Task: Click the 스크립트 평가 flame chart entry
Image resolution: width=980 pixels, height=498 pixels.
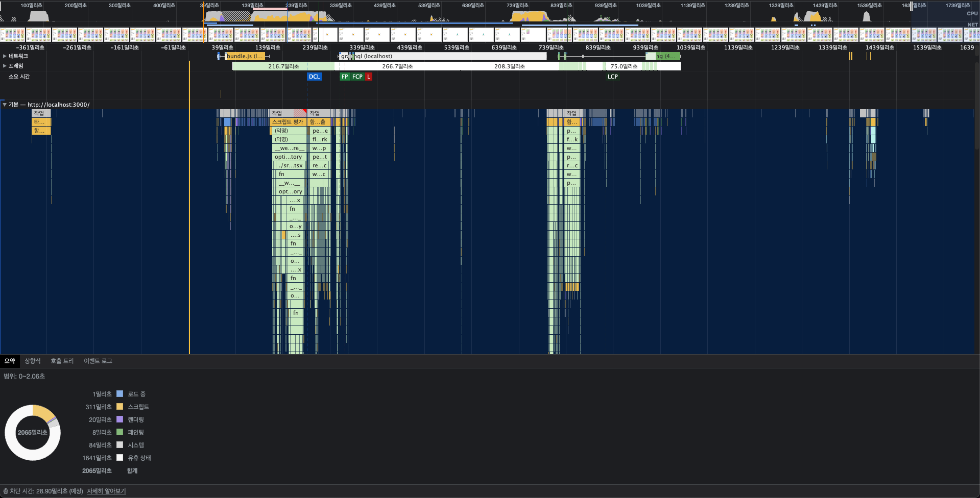Action: (x=288, y=122)
